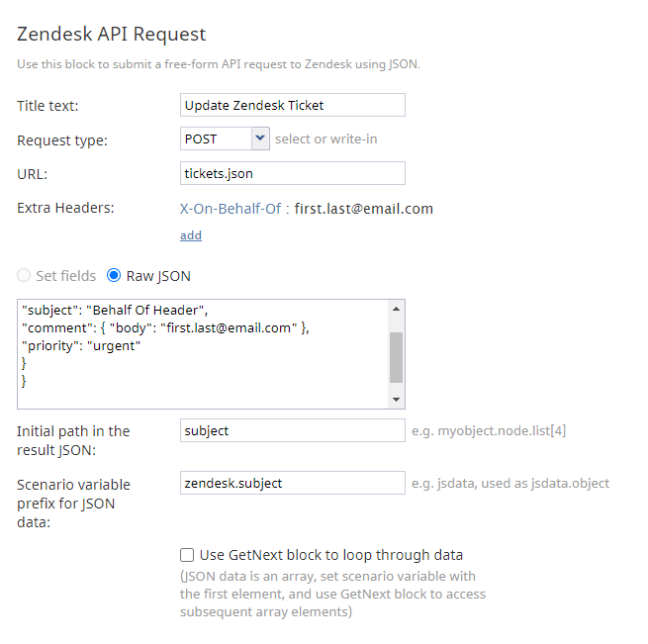Edit the Scenario variable prefix field
The image size is (648, 644).
coord(293,483)
